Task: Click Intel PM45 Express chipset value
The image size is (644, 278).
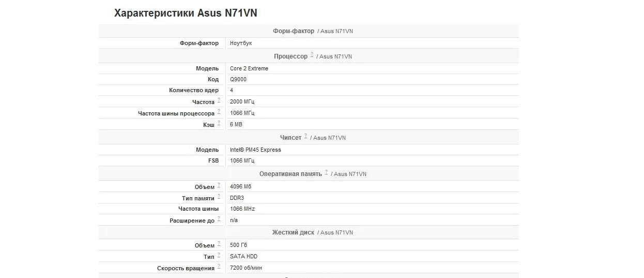Action: (255, 150)
